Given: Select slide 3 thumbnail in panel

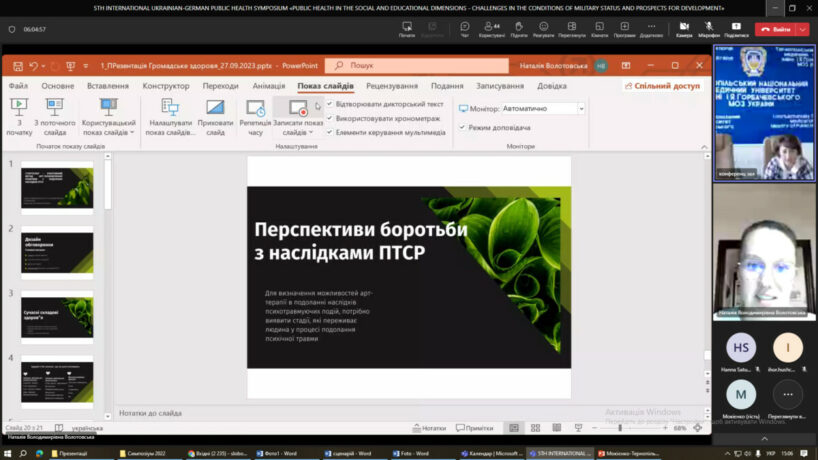Looking at the screenshot, I should (57, 315).
